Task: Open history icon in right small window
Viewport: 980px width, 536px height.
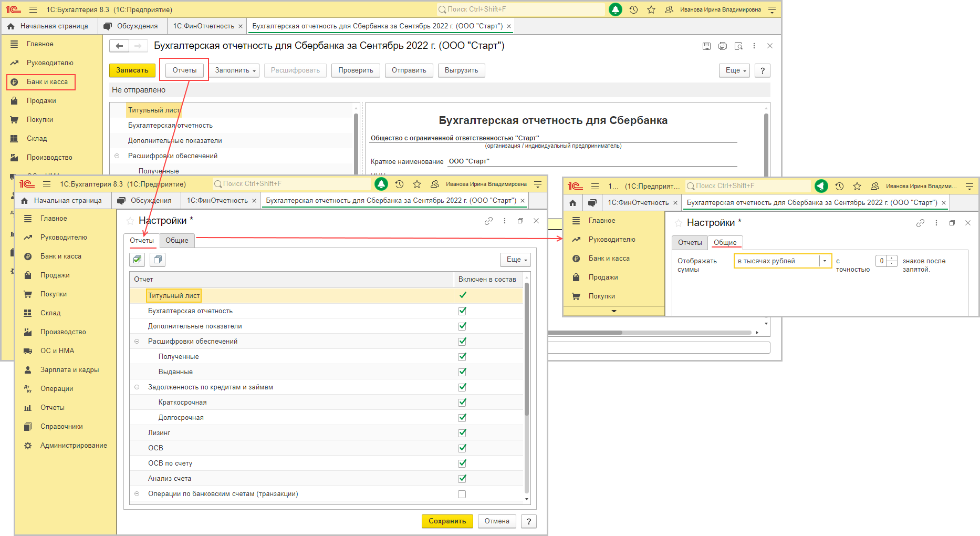Action: (x=839, y=186)
